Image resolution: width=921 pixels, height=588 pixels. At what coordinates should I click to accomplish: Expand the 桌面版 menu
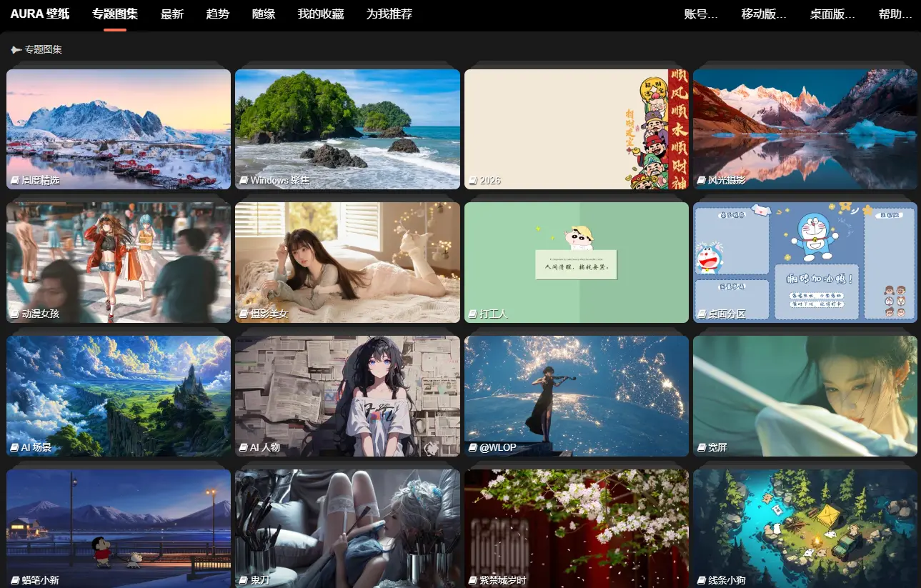[x=832, y=14]
